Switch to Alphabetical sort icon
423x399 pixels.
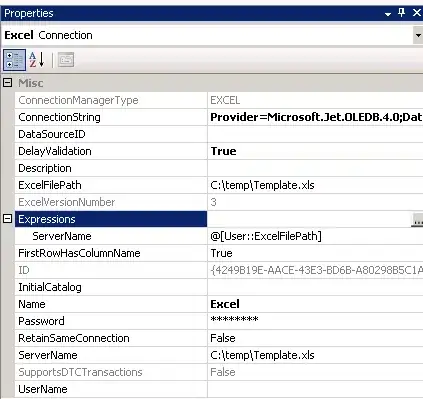[x=37, y=60]
